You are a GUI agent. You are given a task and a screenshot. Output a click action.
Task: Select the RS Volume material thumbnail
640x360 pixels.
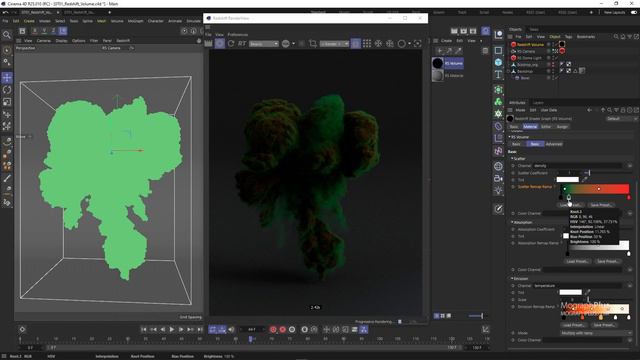(438, 63)
